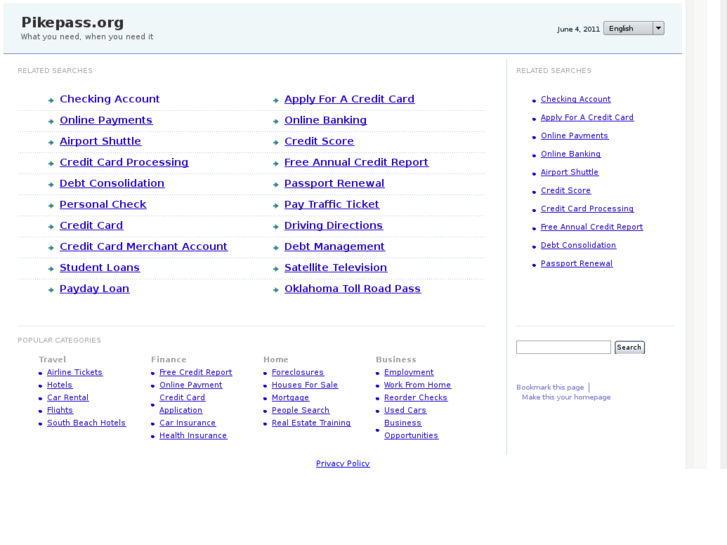Open the large Credit Score link
The image size is (727, 545).
click(319, 141)
